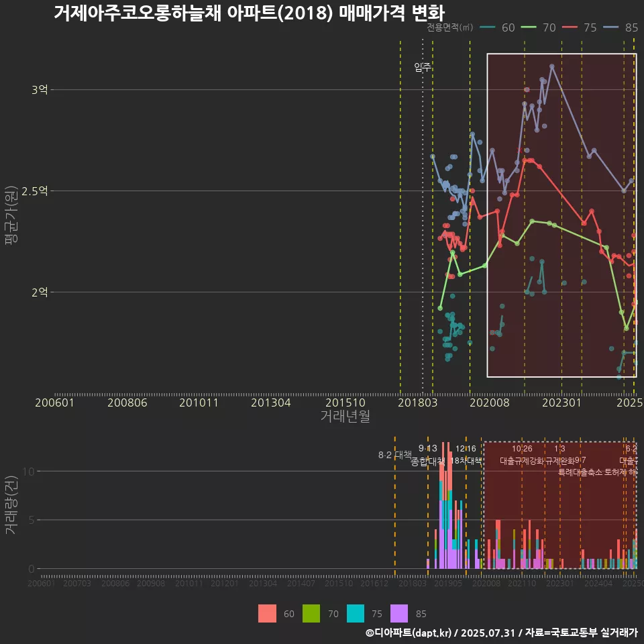The image size is (644, 644).
Task: Click 200908 on the volume chart x-axis
Action: click(x=151, y=583)
